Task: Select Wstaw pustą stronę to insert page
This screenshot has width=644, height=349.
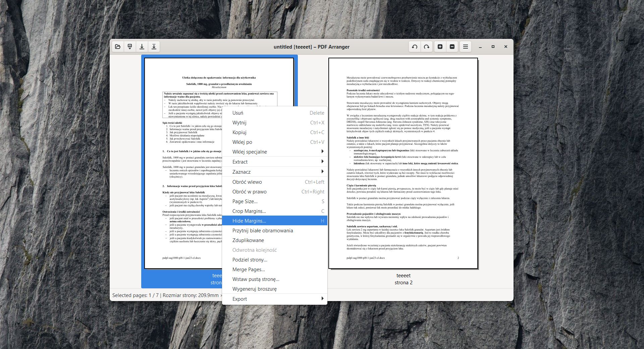Action: (256, 279)
